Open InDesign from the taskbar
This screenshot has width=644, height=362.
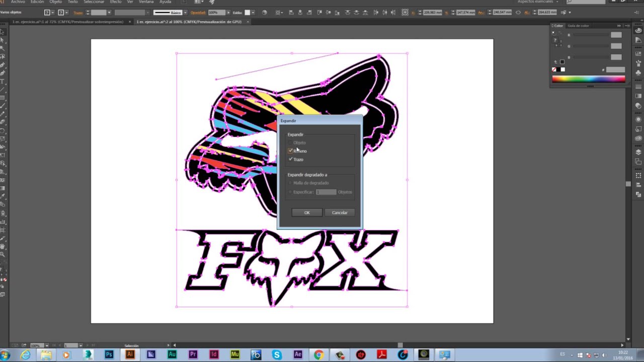click(213, 355)
